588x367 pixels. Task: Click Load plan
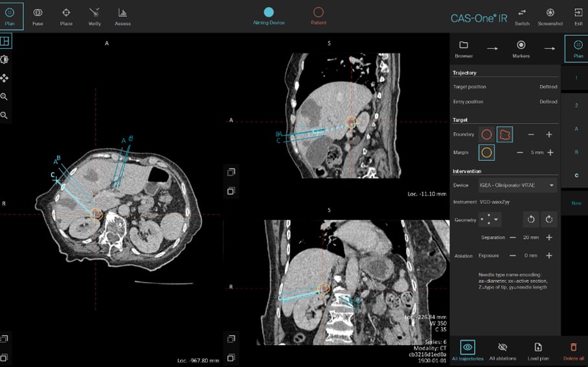[538, 351]
